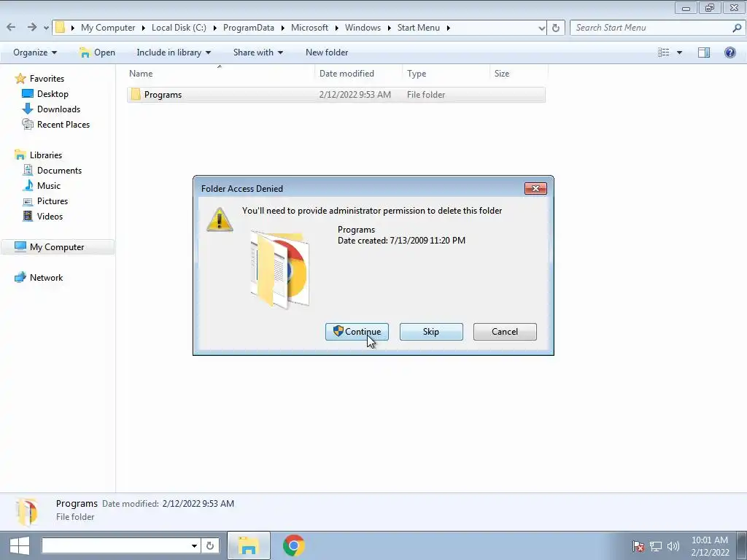
Task: Toggle the preview pane icon
Action: pos(704,52)
